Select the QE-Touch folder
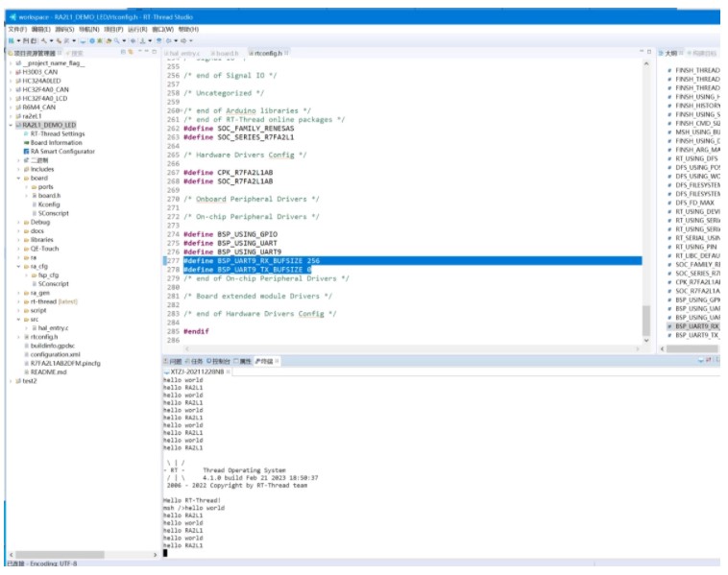 point(44,249)
